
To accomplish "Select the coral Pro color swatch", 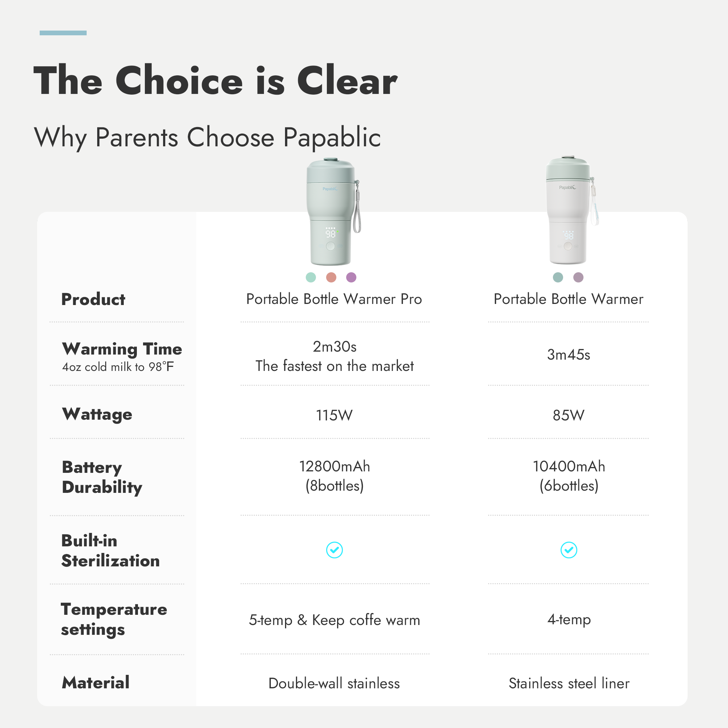I will point(331,277).
